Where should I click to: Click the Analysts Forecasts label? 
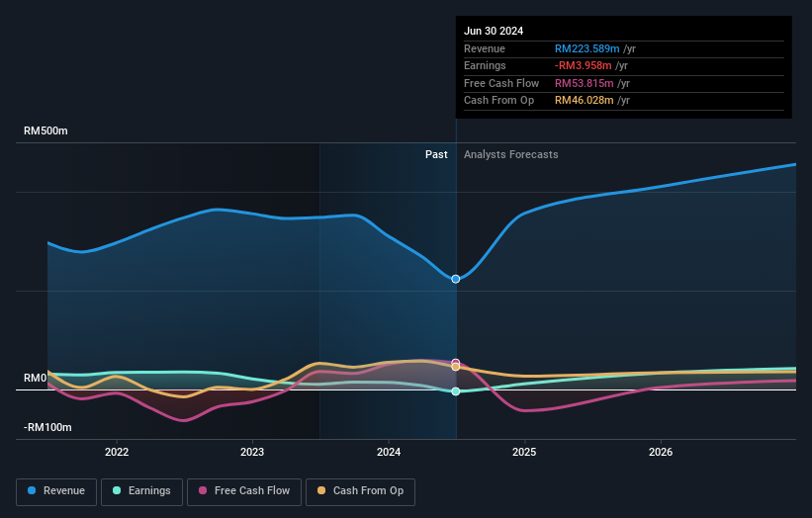point(511,155)
